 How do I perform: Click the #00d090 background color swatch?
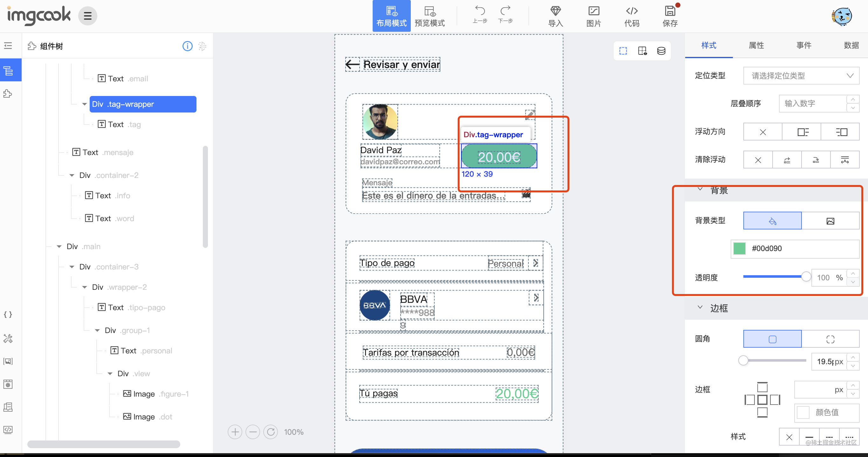739,249
